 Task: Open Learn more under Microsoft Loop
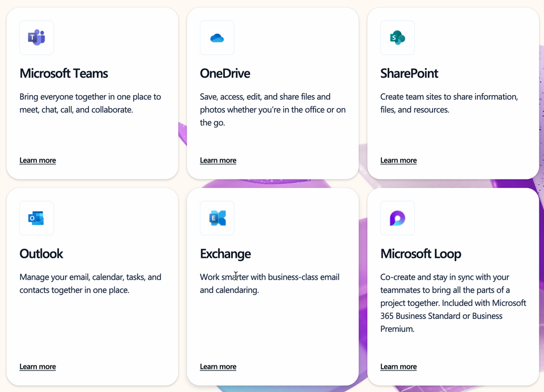[x=398, y=367]
